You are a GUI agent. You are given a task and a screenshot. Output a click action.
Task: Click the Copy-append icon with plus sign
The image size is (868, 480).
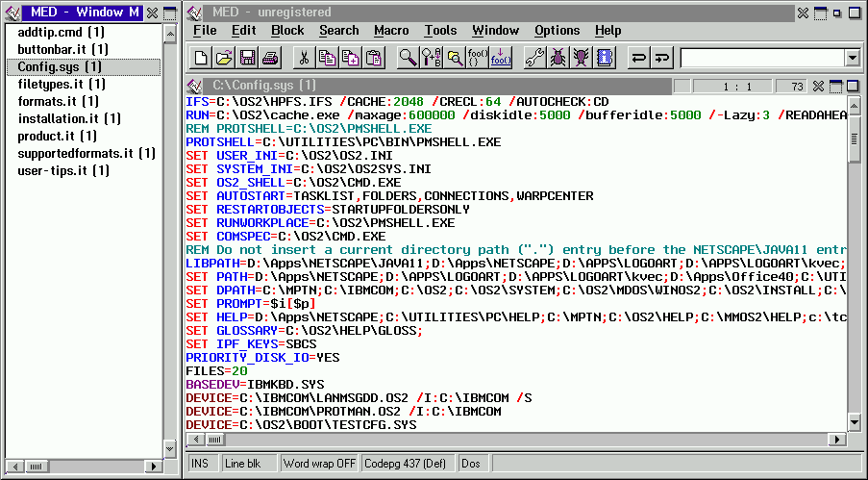click(351, 58)
